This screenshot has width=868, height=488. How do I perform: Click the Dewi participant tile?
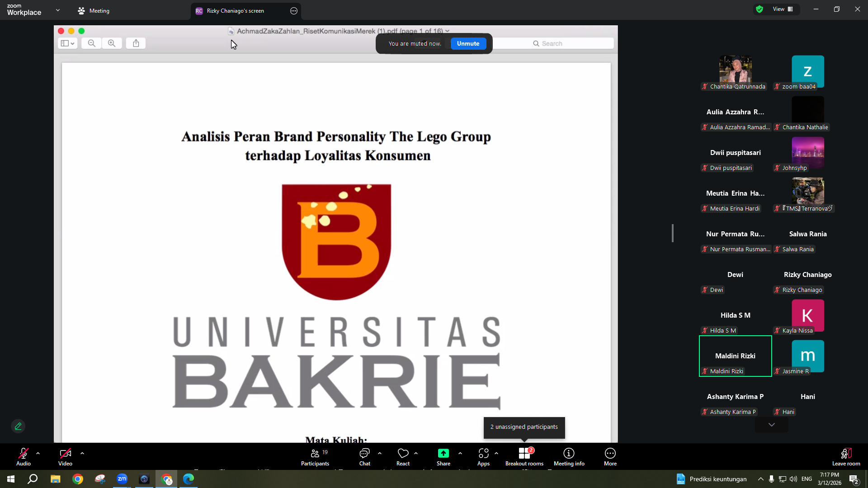[x=736, y=275]
